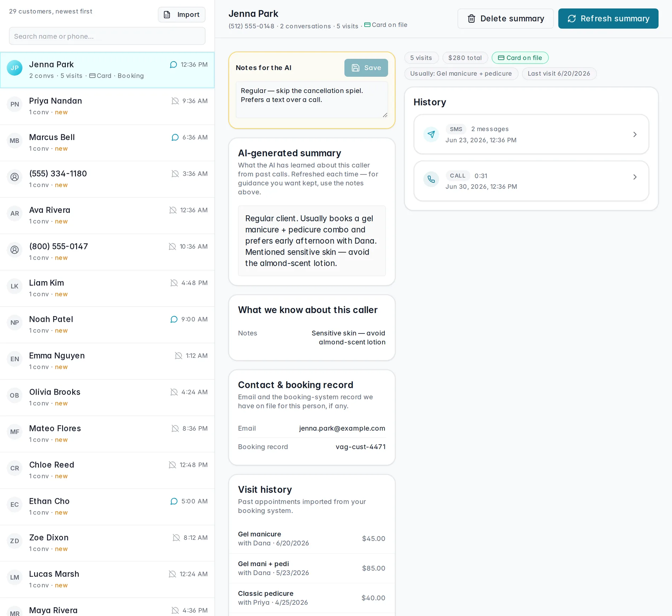Click the trash icon in Delete summary
This screenshot has height=616, width=672.
(471, 19)
